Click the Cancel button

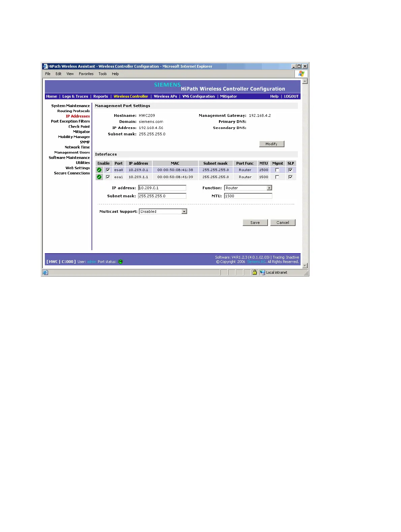(x=283, y=223)
